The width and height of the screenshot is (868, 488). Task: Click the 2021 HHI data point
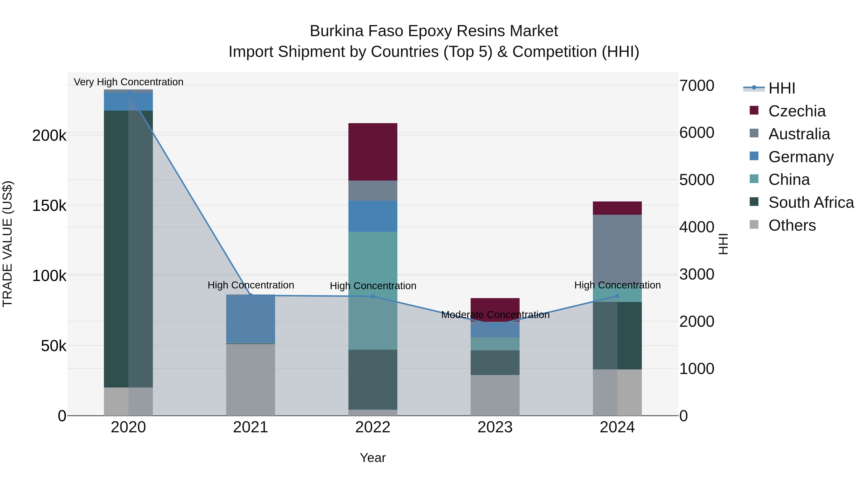pyautogui.click(x=251, y=295)
